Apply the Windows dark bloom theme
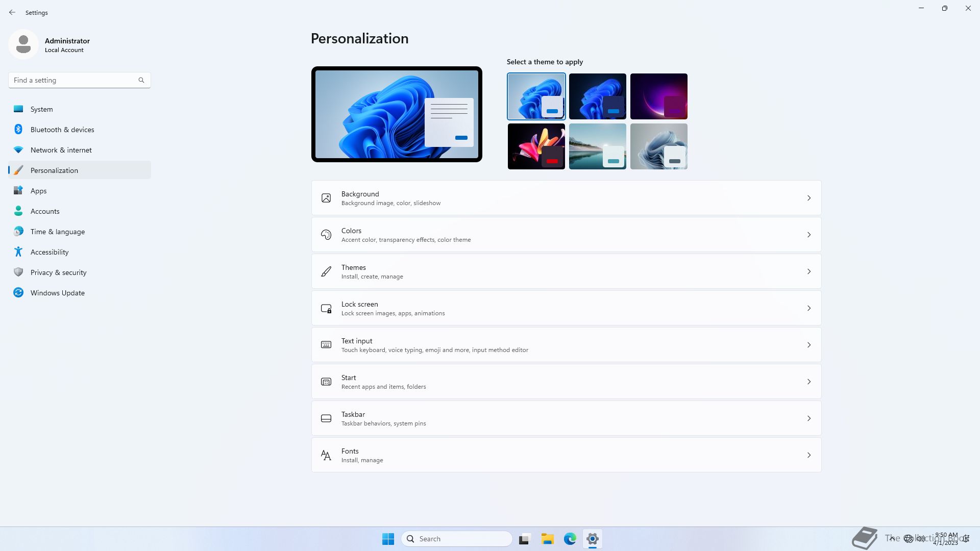The width and height of the screenshot is (980, 551). point(597,96)
